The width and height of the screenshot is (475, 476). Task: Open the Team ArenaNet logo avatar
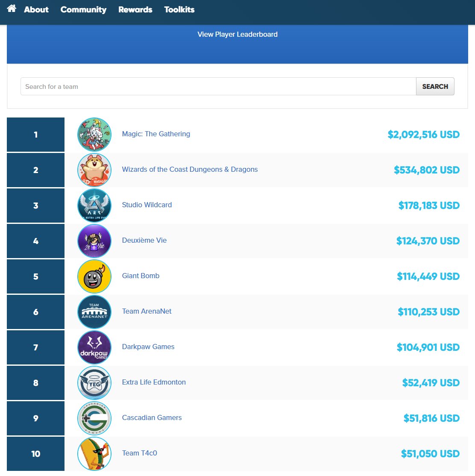click(x=94, y=312)
